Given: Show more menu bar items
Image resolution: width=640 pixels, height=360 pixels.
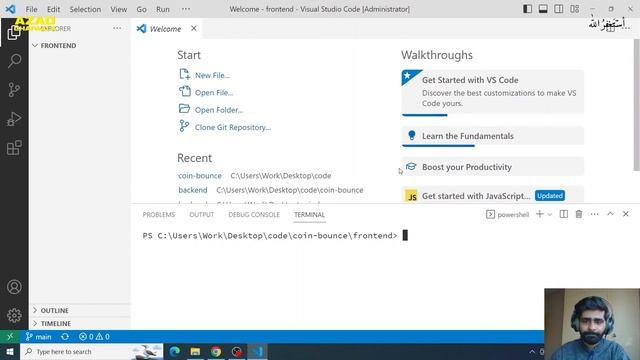Looking at the screenshot, I should click(186, 9).
